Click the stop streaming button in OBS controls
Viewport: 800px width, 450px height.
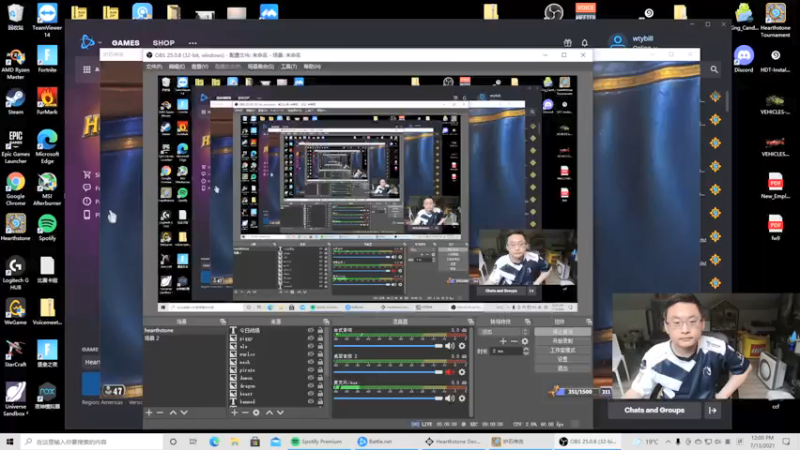[x=563, y=332]
